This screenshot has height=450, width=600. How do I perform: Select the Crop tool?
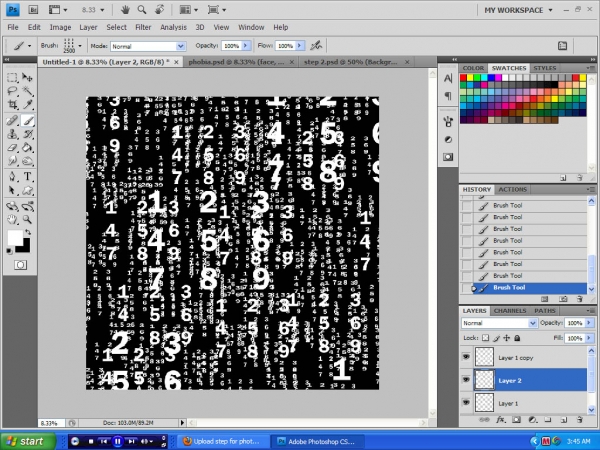click(x=12, y=104)
